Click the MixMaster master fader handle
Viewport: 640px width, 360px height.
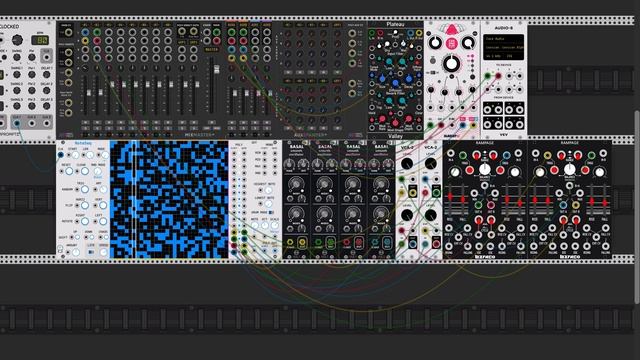(216, 69)
